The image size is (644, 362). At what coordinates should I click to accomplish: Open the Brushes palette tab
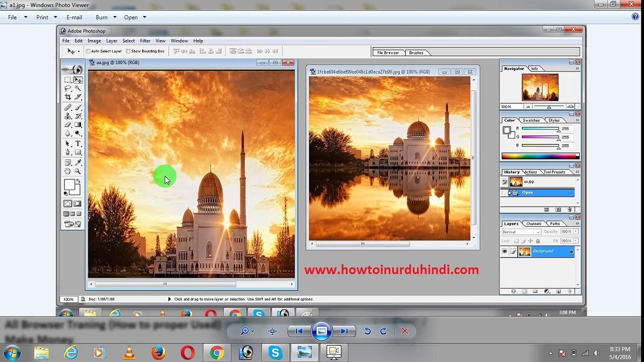[416, 52]
